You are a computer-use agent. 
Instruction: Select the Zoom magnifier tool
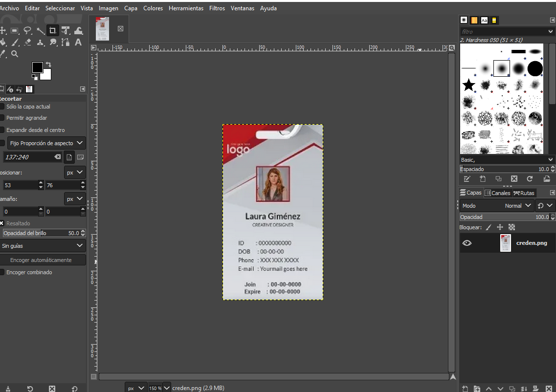(15, 54)
